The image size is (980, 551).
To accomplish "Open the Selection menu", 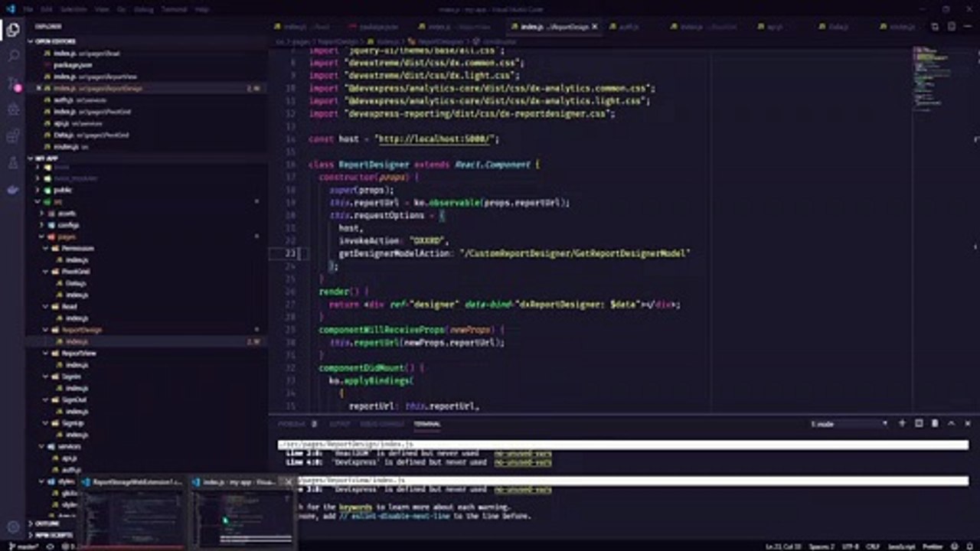I will tap(74, 9).
